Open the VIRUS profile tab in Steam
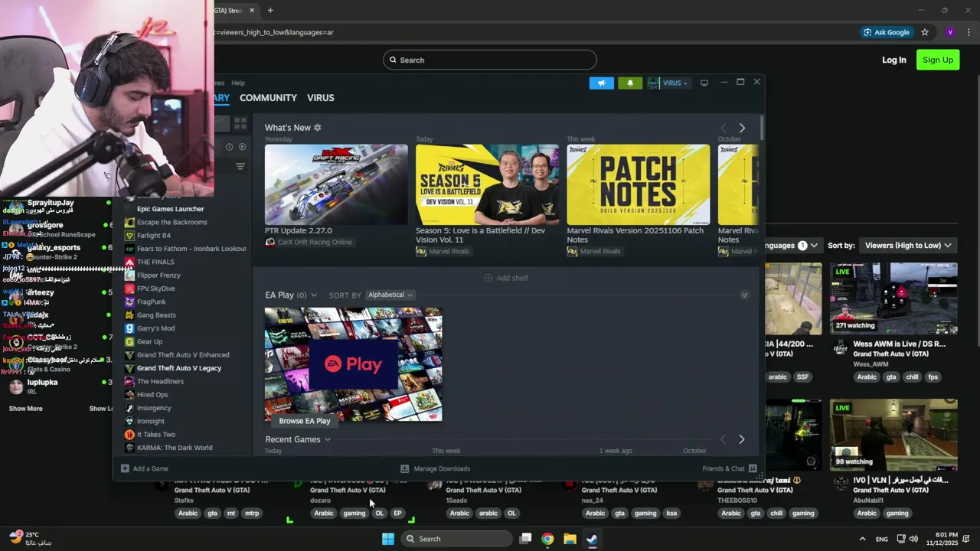Screen dimensions: 980x551 pos(321,98)
